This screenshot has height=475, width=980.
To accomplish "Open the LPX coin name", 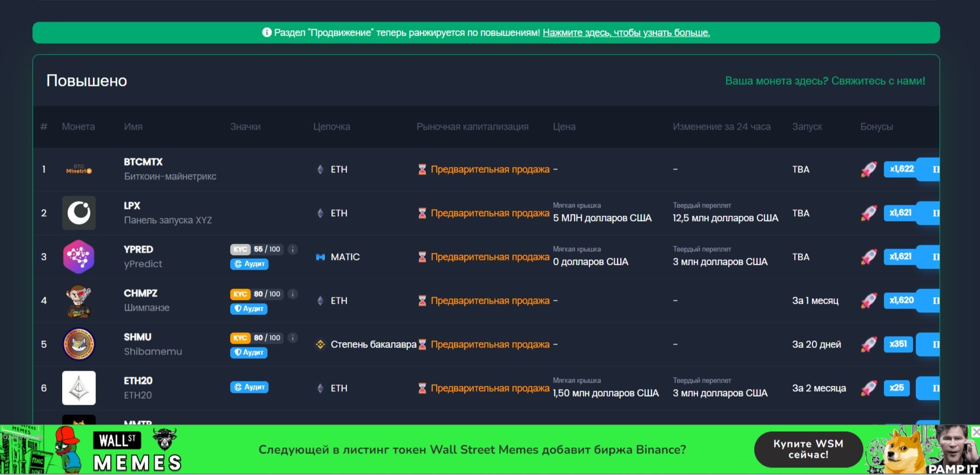I will pyautogui.click(x=132, y=205).
